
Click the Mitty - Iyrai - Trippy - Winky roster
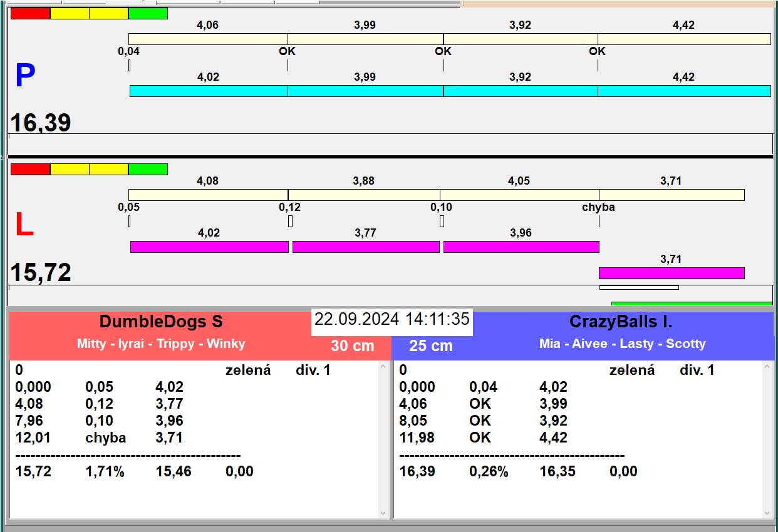[x=161, y=344]
